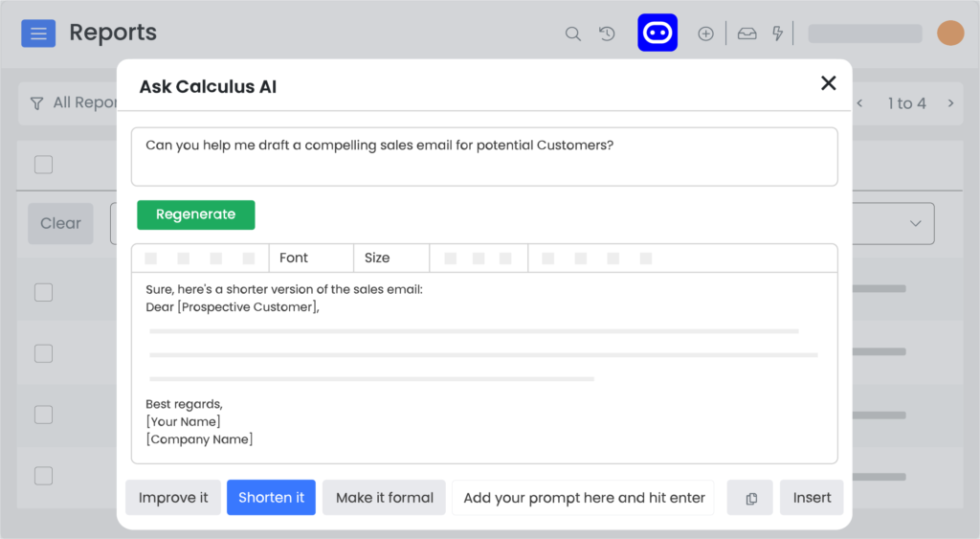This screenshot has width=980, height=539.
Task: Check the last report row checkbox
Action: click(44, 476)
